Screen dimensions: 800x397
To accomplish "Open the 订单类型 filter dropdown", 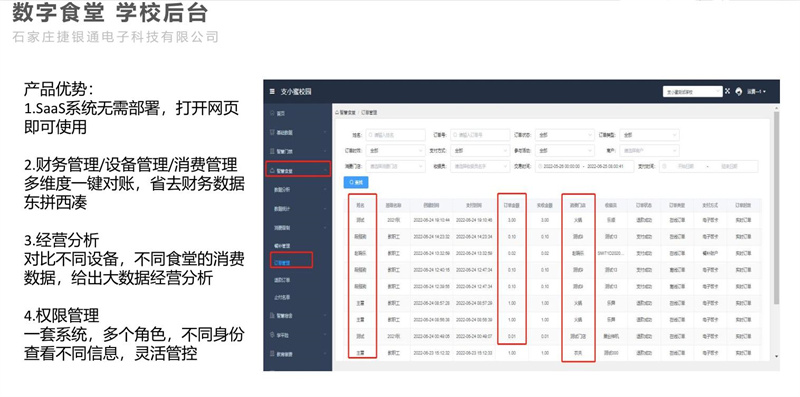I will 649,135.
